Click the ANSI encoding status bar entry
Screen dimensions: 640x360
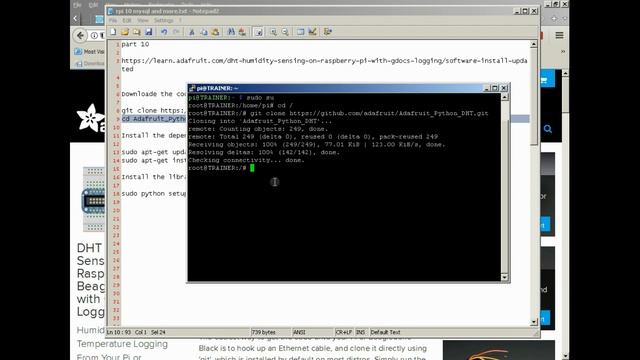(x=299, y=332)
